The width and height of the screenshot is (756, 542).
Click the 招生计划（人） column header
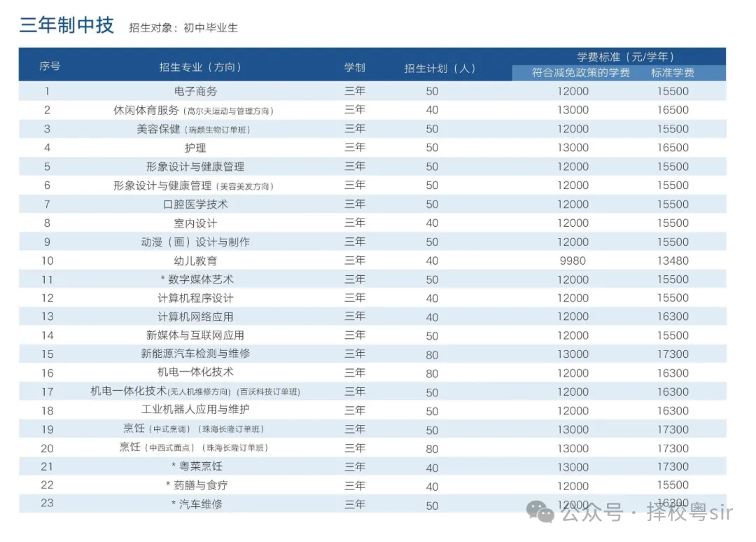pyautogui.click(x=440, y=69)
